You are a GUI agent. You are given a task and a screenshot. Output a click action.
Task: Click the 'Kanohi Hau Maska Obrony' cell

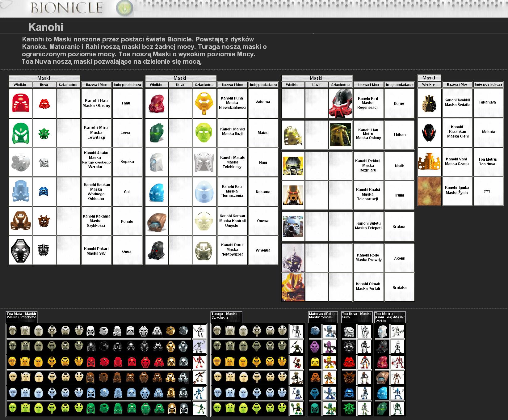(96, 103)
